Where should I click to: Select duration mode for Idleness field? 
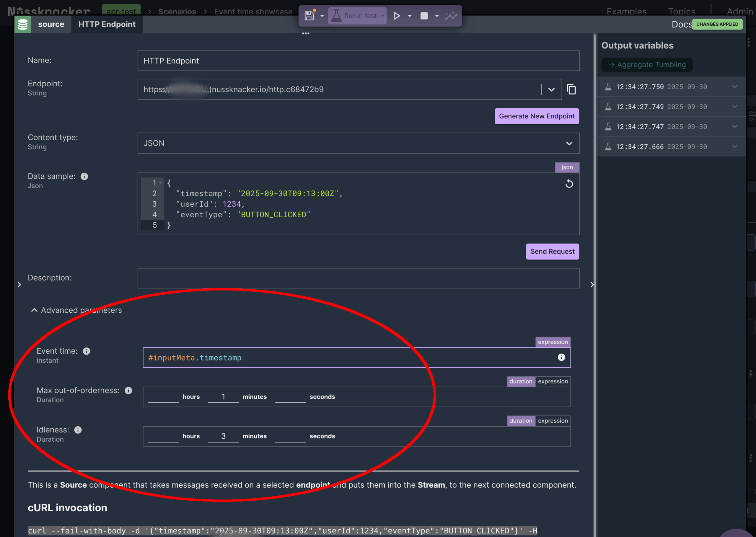click(x=521, y=421)
